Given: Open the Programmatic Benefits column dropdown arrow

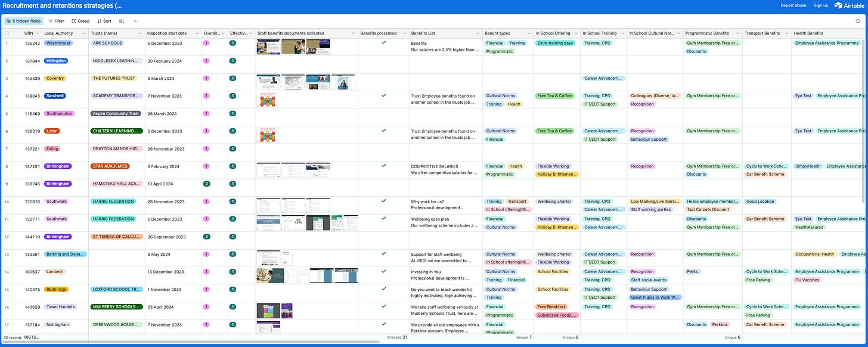Looking at the screenshot, I should click(x=737, y=33).
